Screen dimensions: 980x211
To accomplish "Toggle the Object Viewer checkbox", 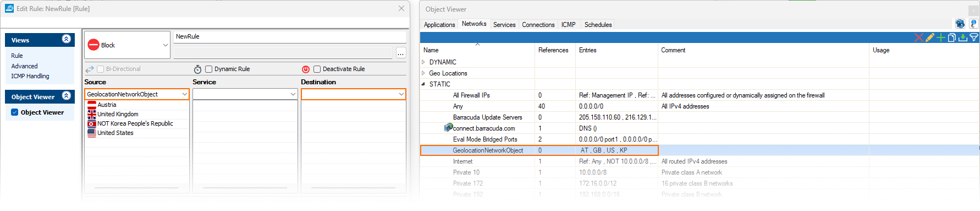I will click(15, 112).
